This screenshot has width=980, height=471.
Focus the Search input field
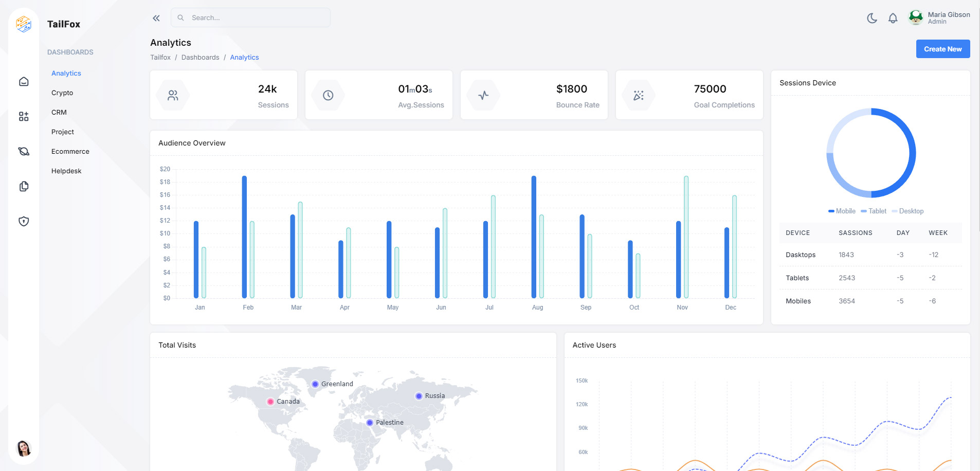coord(250,17)
